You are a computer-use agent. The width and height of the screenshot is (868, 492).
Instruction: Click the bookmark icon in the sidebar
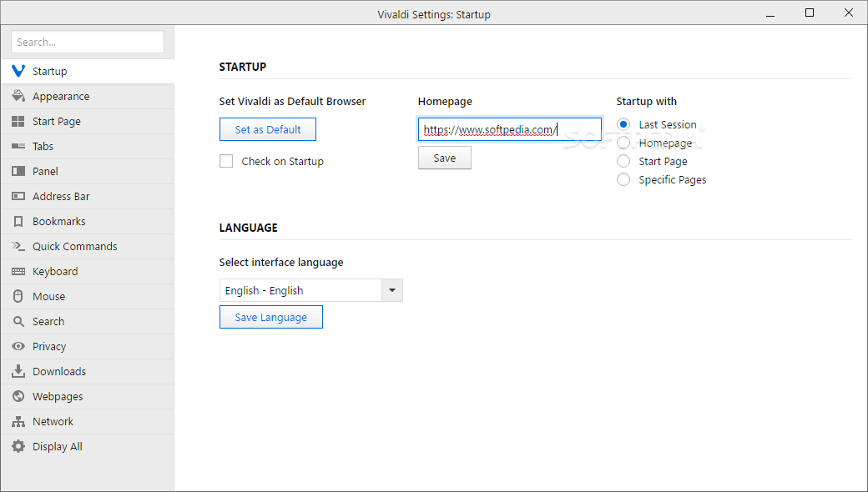click(x=18, y=221)
